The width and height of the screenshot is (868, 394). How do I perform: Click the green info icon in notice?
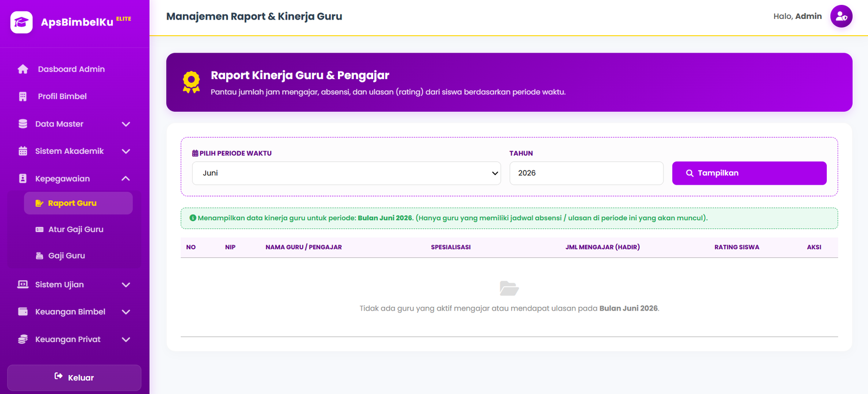point(193,218)
